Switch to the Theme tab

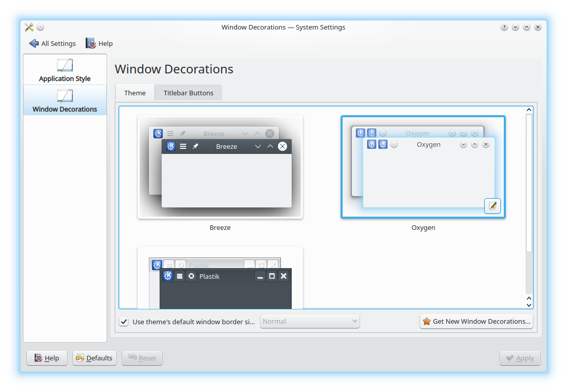tap(135, 93)
